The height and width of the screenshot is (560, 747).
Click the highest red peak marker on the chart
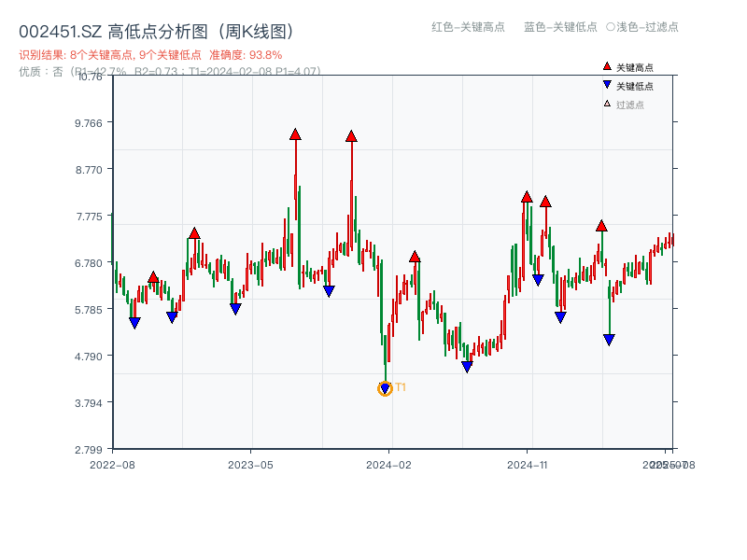[294, 133]
